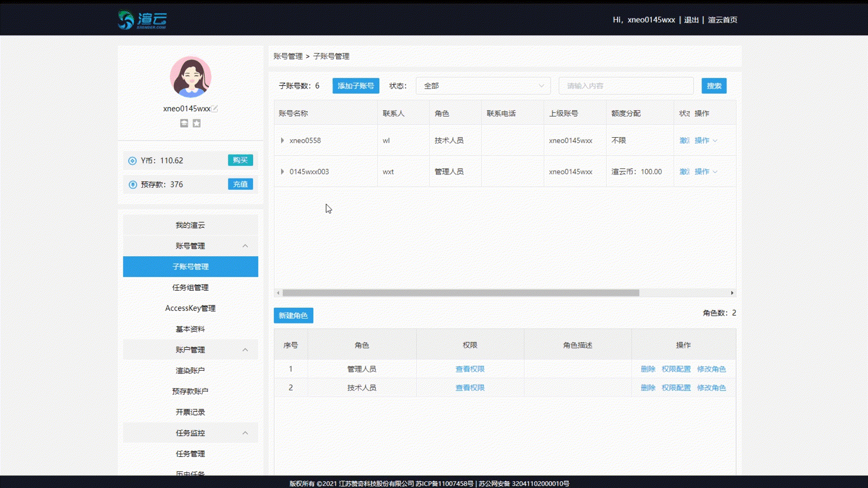This screenshot has width=868, height=488.
Task: Click the 渲云 logo in the header
Action: (x=142, y=20)
